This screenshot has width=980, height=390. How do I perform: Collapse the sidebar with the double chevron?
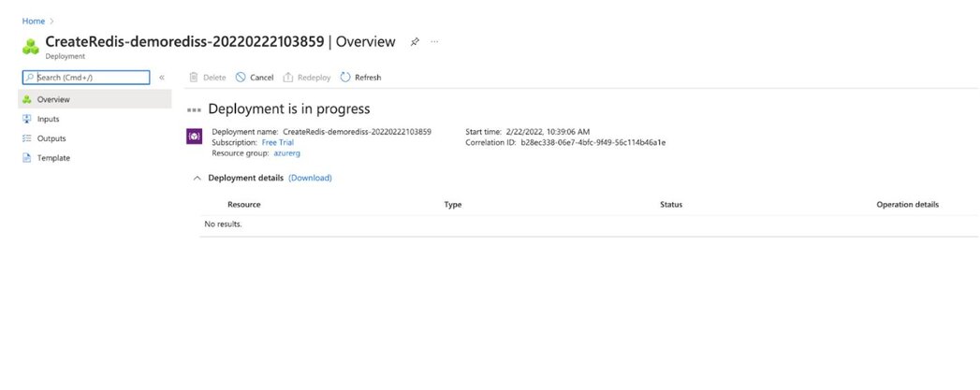pyautogui.click(x=162, y=78)
